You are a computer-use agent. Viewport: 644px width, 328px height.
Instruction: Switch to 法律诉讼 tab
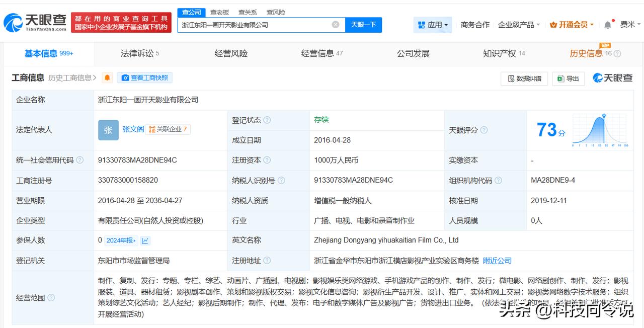(x=140, y=54)
